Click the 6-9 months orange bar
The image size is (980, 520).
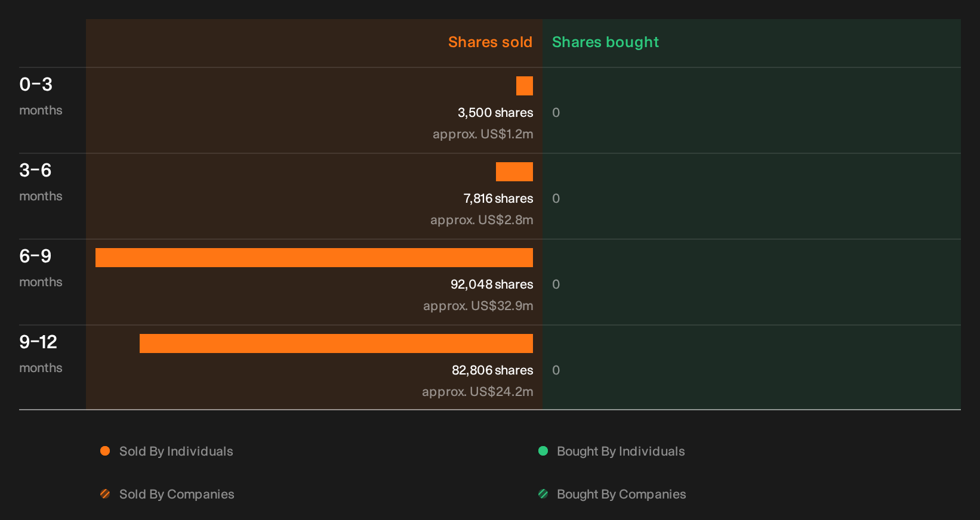[314, 258]
